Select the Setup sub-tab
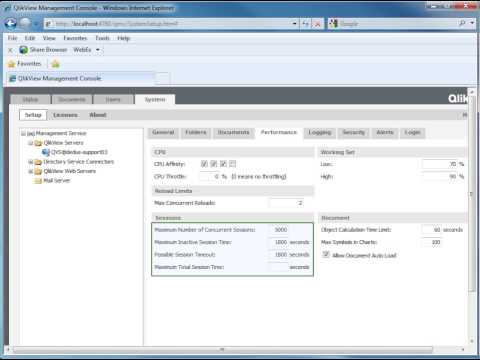This screenshot has height=360, width=480. pos(33,115)
